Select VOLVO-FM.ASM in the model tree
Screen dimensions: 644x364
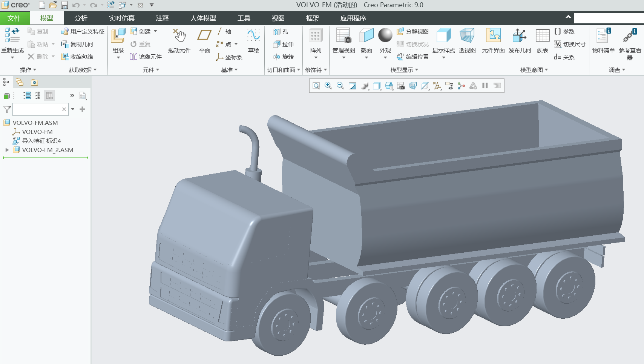click(31, 123)
